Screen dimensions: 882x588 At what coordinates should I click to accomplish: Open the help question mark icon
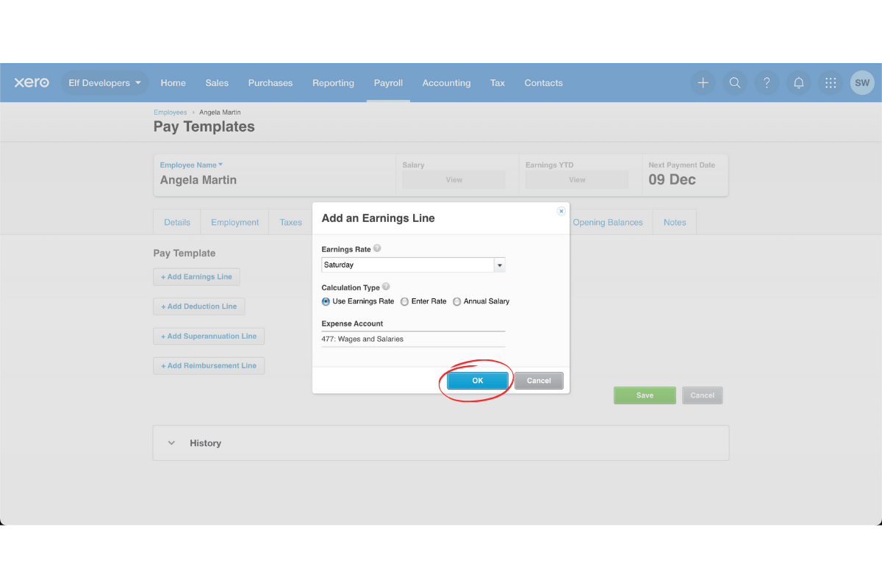(x=767, y=83)
